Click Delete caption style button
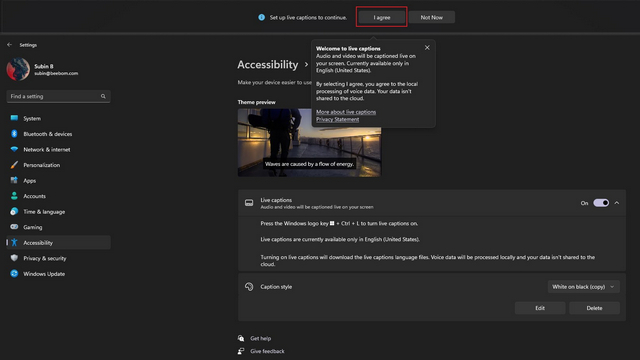Screen dimensions: 640x360 point(594,308)
